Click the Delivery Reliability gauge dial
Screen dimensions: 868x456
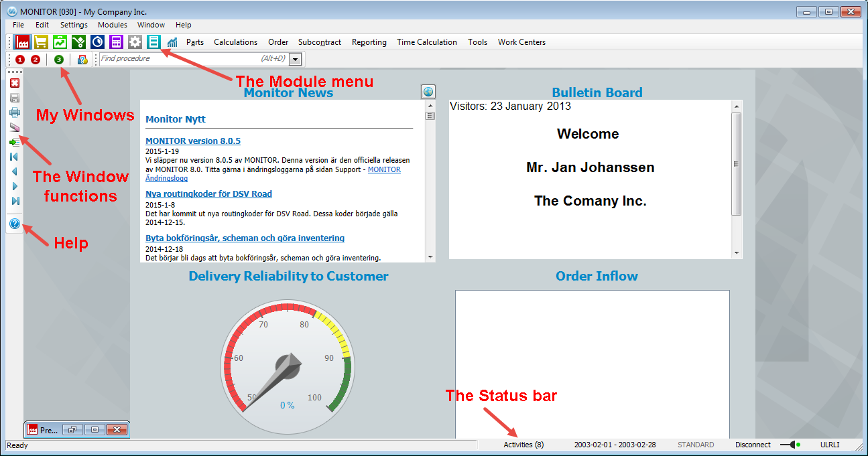click(288, 367)
